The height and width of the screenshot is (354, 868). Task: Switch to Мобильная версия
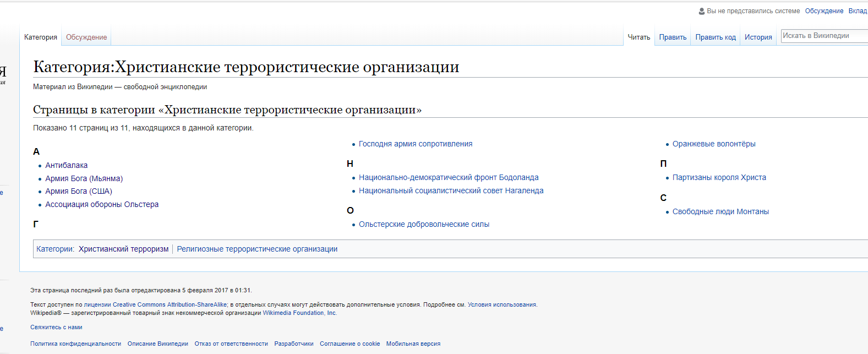[x=413, y=344]
